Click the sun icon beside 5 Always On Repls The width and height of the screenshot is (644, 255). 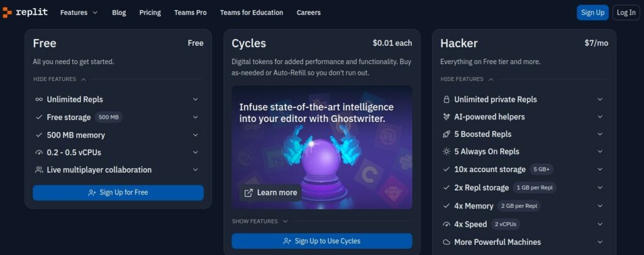447,151
